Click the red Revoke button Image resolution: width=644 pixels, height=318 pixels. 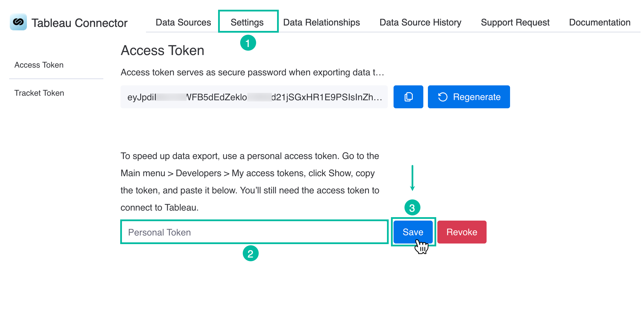(x=462, y=232)
